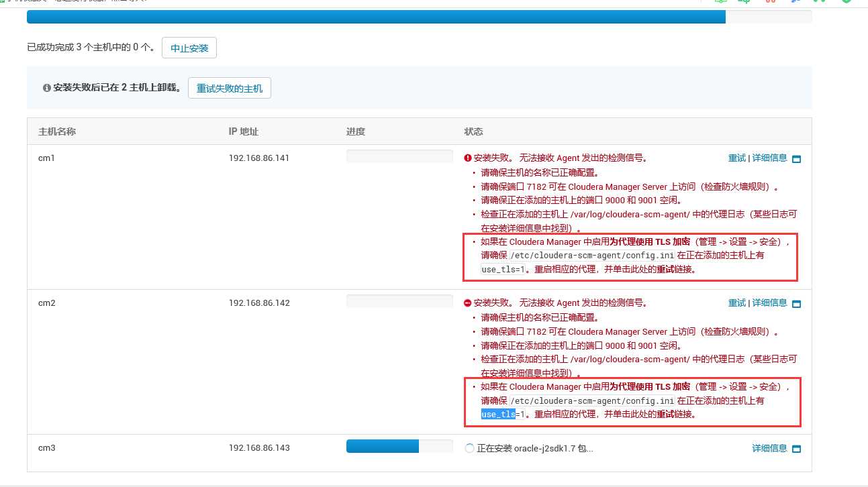
Task: Click cm1's 请确保主机的名称已正确配置 line
Action: (540, 172)
